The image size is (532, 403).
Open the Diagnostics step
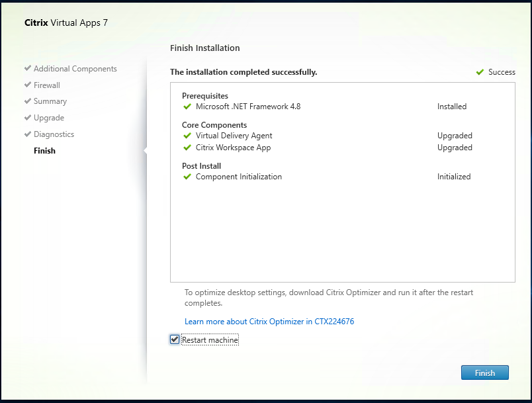54,134
